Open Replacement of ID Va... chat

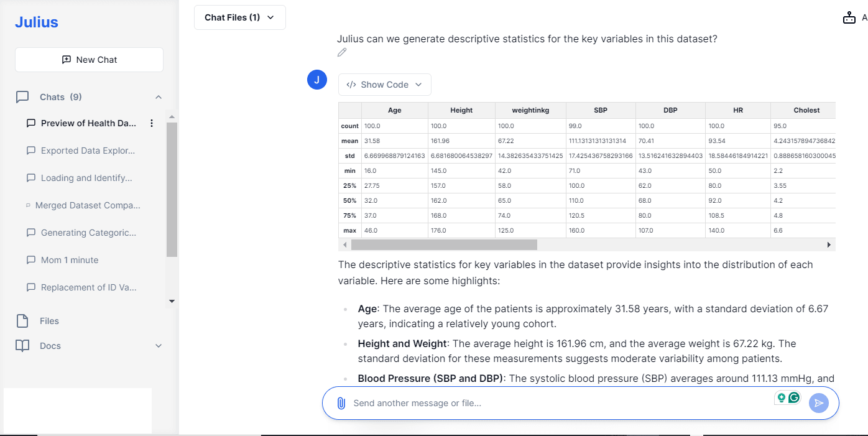coord(88,287)
